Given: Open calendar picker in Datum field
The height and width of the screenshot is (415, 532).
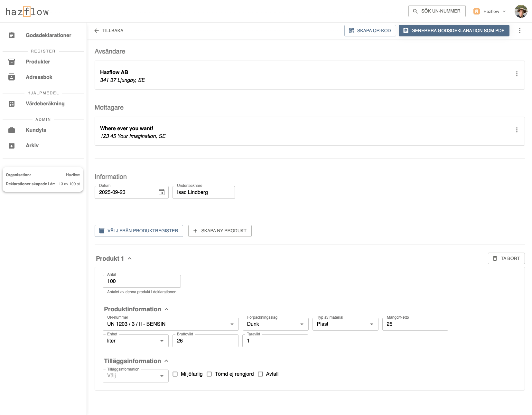Looking at the screenshot, I should pos(162,192).
